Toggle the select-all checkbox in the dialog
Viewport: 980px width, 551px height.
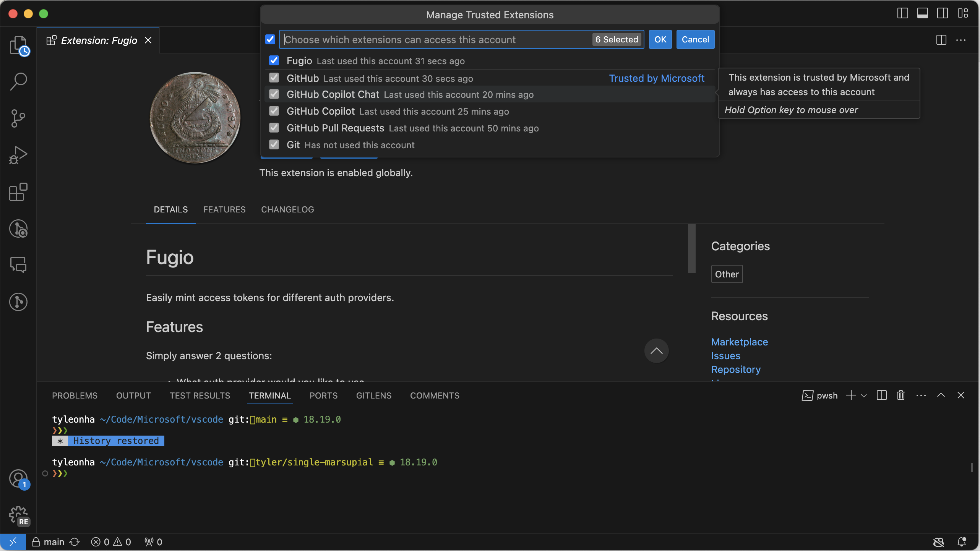pos(270,39)
